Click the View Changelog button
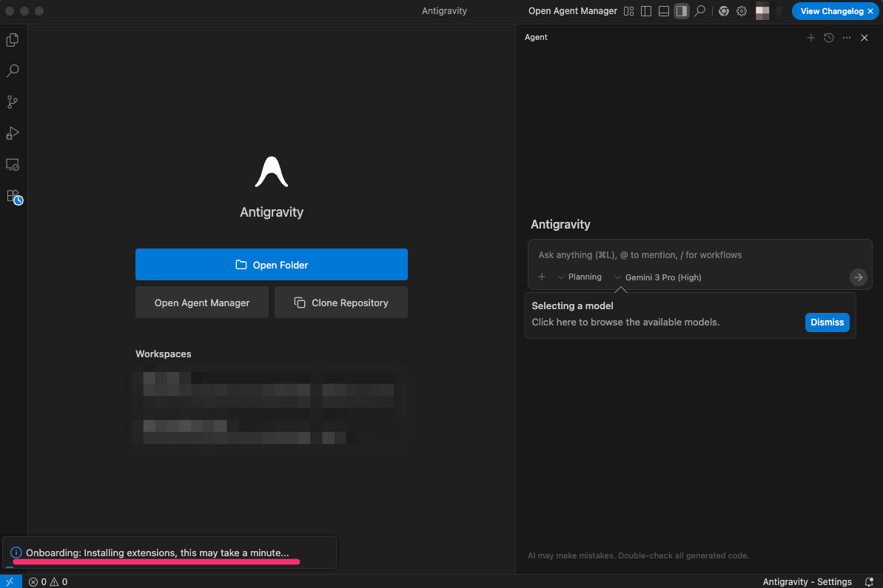This screenshot has width=883, height=588. pyautogui.click(x=831, y=11)
